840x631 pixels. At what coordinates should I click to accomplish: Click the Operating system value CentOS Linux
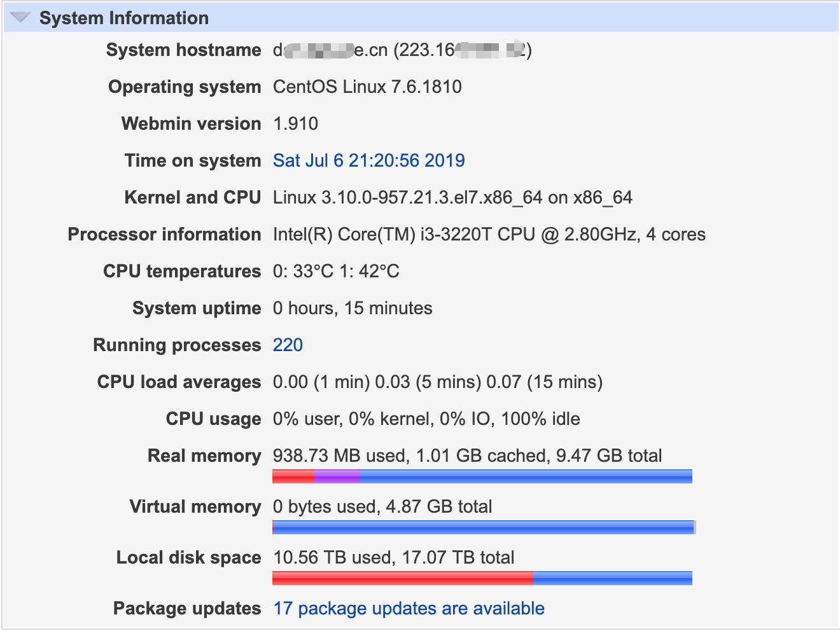[x=367, y=87]
